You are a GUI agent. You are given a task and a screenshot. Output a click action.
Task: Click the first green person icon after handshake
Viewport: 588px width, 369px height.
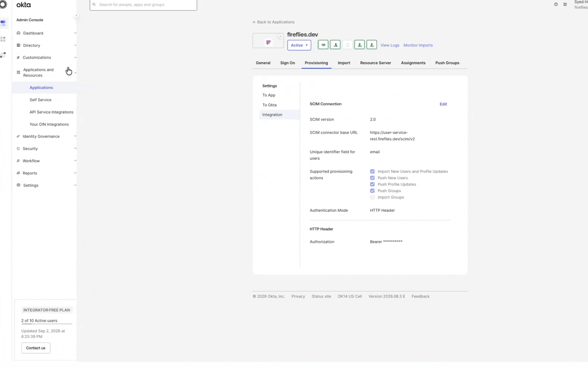click(335, 45)
